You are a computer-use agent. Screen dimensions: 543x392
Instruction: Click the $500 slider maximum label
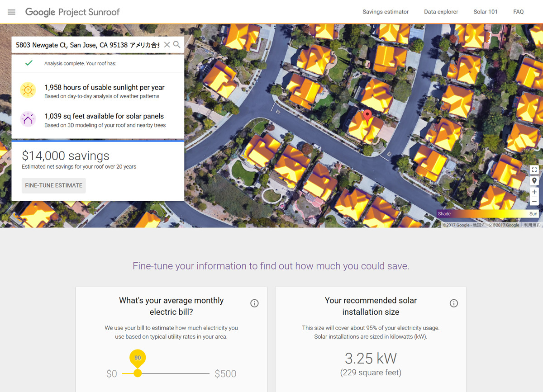point(225,374)
